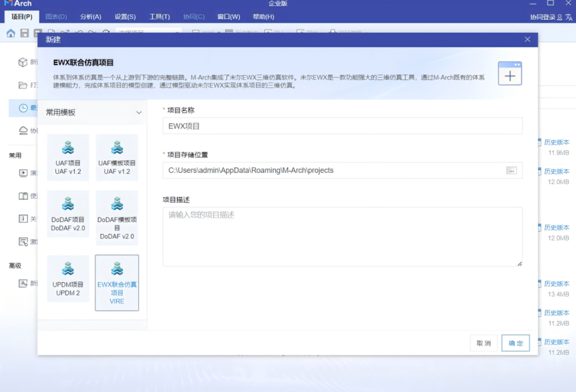Maximize the M-Arch window
Image resolution: width=576 pixels, height=392 pixels.
click(x=550, y=3)
